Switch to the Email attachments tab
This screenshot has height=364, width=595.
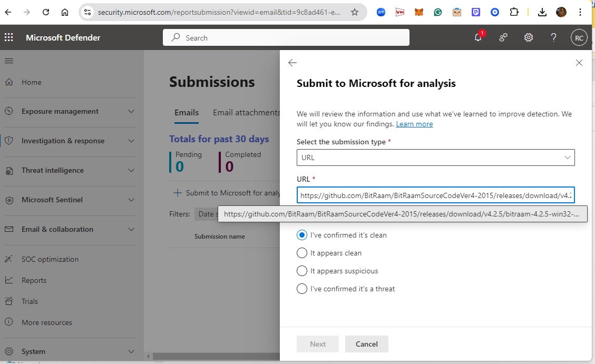246,113
